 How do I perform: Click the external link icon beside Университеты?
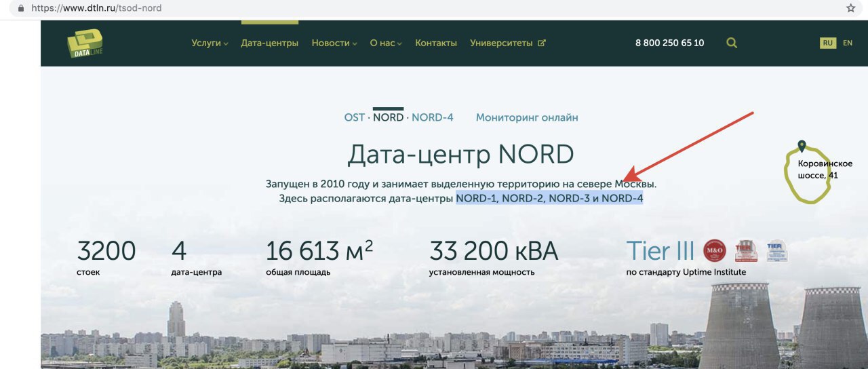[x=542, y=43]
